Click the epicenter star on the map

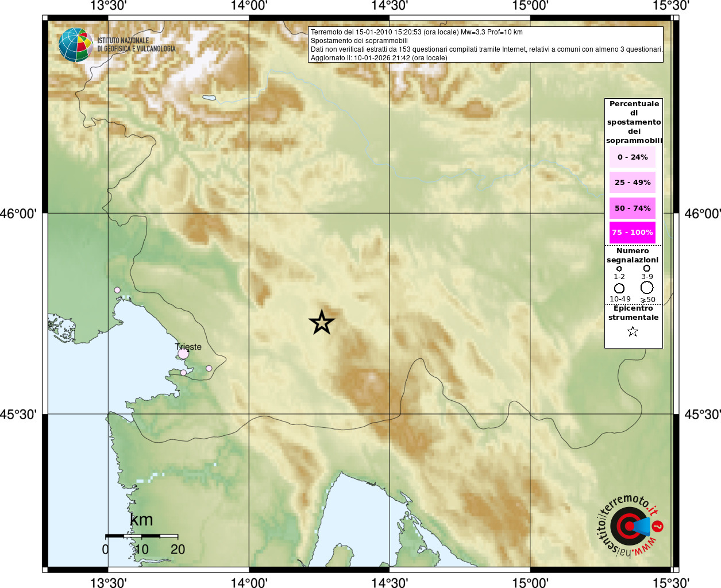tap(322, 322)
